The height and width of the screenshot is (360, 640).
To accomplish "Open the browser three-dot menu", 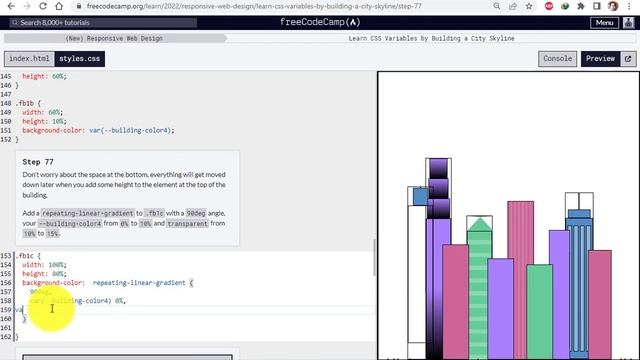I will pos(629,6).
